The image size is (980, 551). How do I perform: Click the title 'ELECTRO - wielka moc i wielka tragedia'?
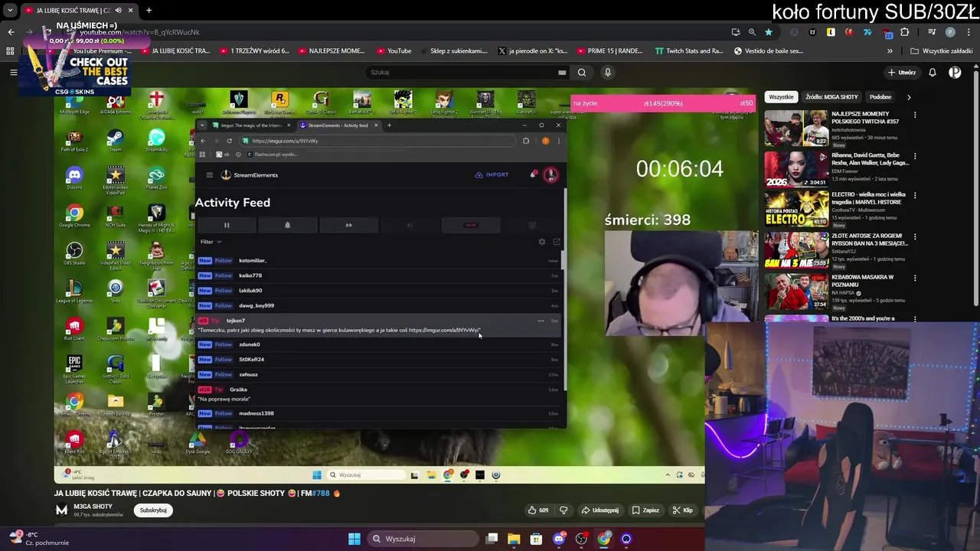pyautogui.click(x=867, y=198)
